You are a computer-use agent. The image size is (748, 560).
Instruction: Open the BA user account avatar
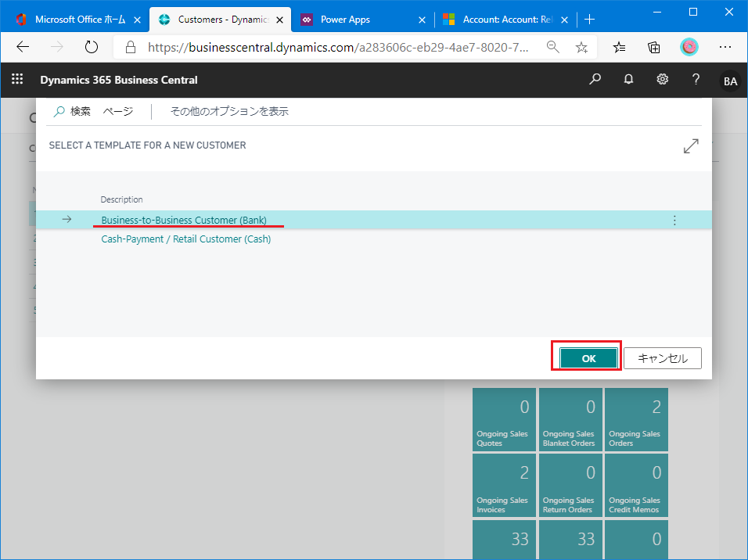[730, 81]
